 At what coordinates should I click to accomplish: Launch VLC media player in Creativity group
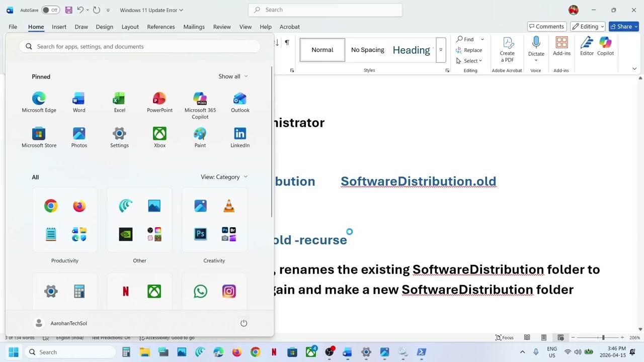click(229, 206)
